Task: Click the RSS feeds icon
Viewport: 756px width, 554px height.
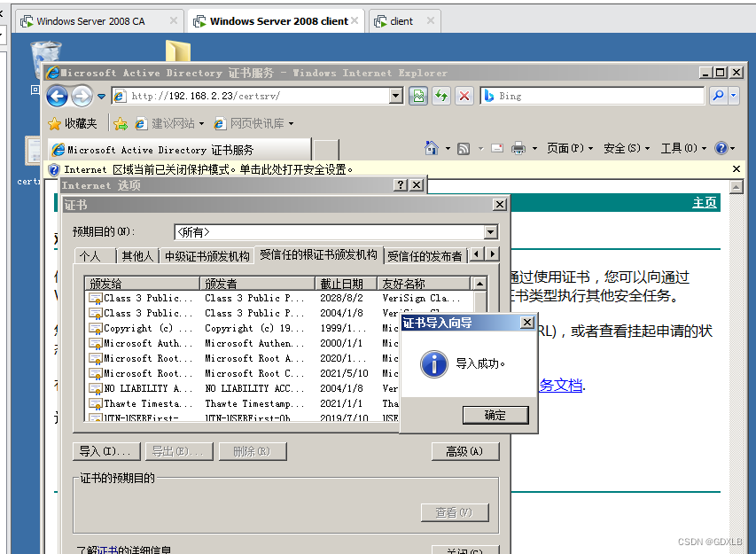Action: (x=464, y=149)
